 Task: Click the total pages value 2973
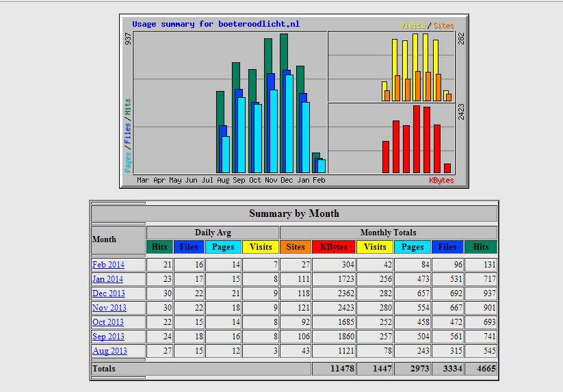point(420,369)
